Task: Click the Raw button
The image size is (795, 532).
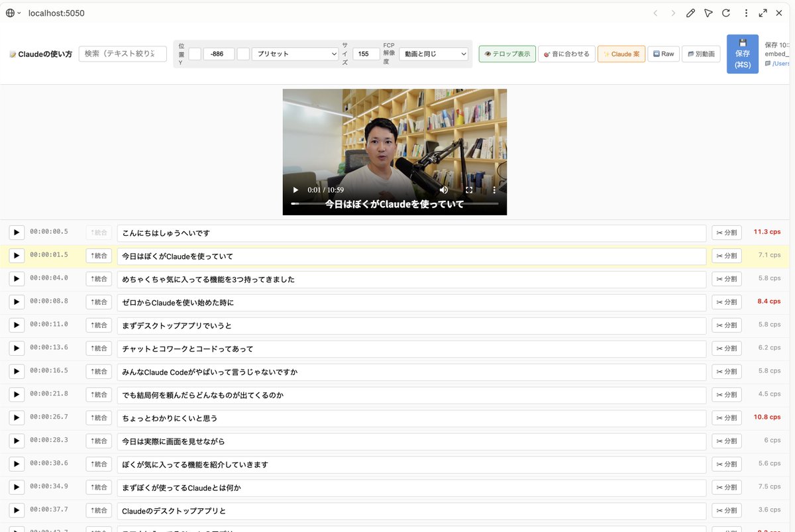Action: tap(663, 54)
